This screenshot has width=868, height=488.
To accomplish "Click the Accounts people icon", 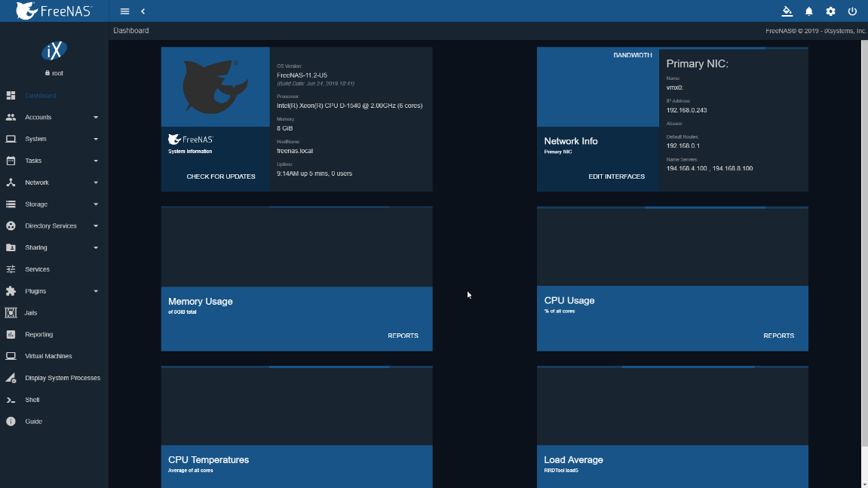I will 11,117.
